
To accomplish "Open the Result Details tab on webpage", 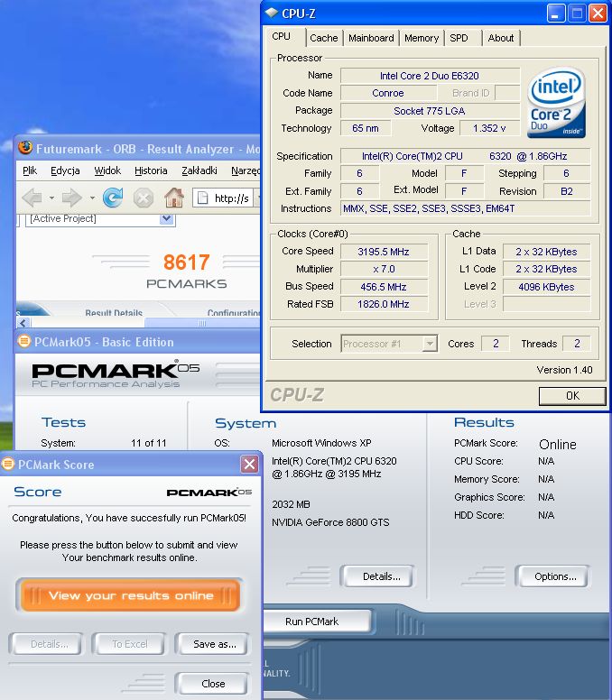I will pos(114,312).
